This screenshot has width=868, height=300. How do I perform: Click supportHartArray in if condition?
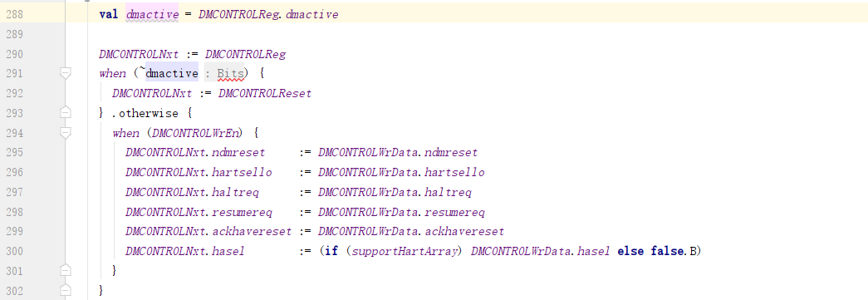405,251
